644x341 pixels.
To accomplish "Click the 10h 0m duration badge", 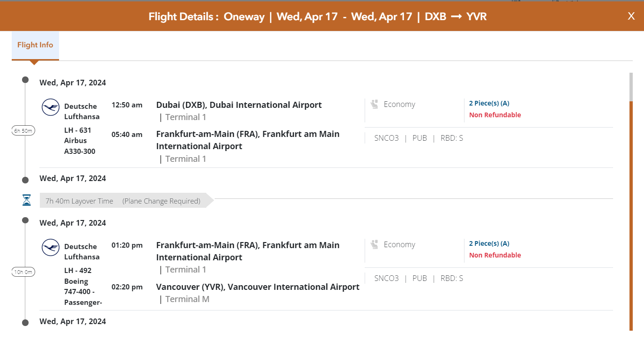I will click(23, 272).
